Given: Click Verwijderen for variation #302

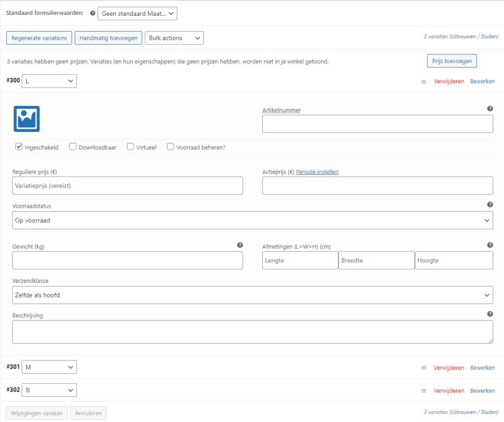Looking at the screenshot, I should click(449, 391).
